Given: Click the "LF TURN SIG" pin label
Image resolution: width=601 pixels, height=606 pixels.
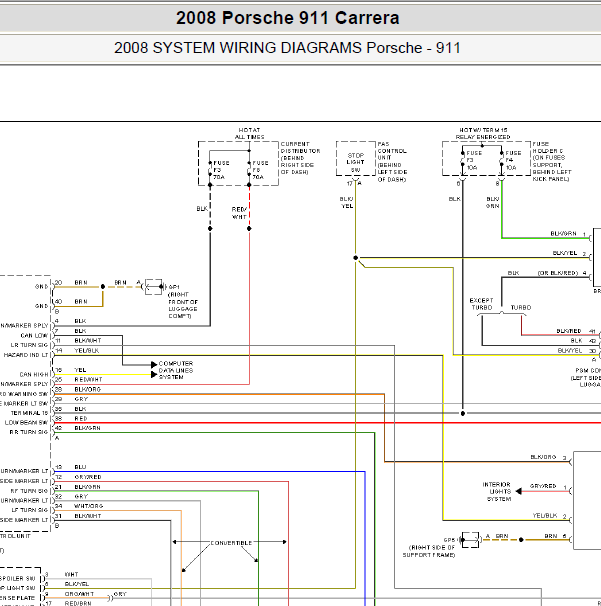Looking at the screenshot, I should click(x=30, y=510).
